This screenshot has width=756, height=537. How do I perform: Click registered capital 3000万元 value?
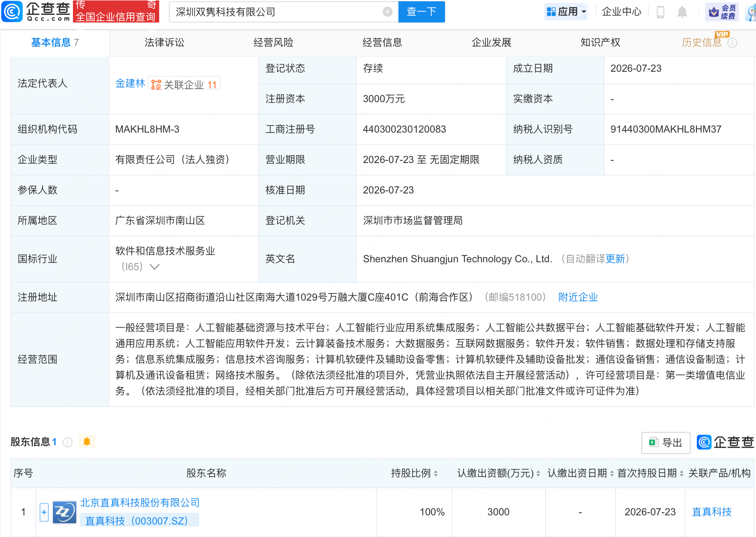coord(384,99)
